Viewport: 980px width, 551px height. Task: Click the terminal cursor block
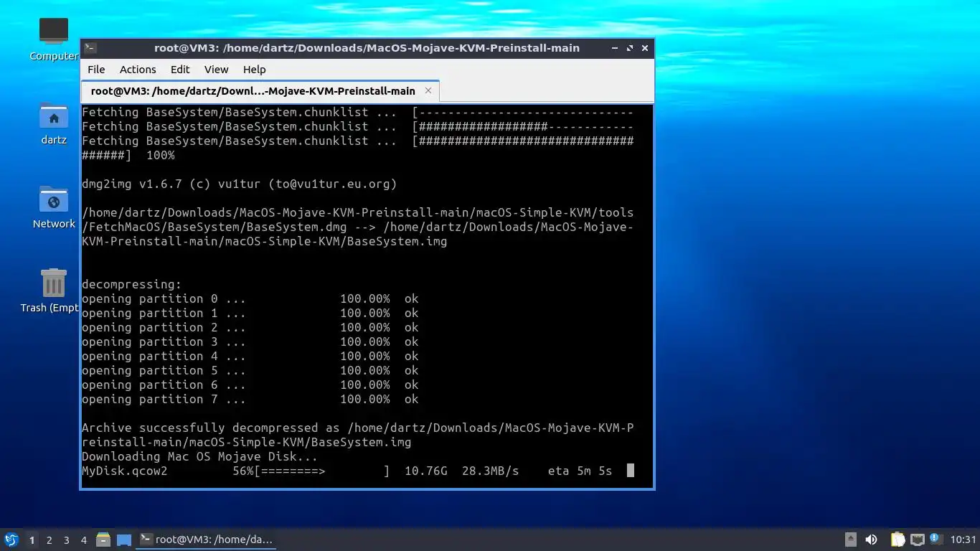(631, 471)
